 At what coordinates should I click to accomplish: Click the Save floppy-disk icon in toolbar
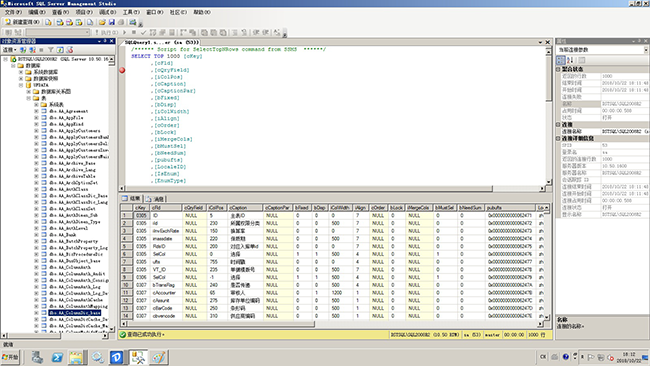(x=112, y=22)
